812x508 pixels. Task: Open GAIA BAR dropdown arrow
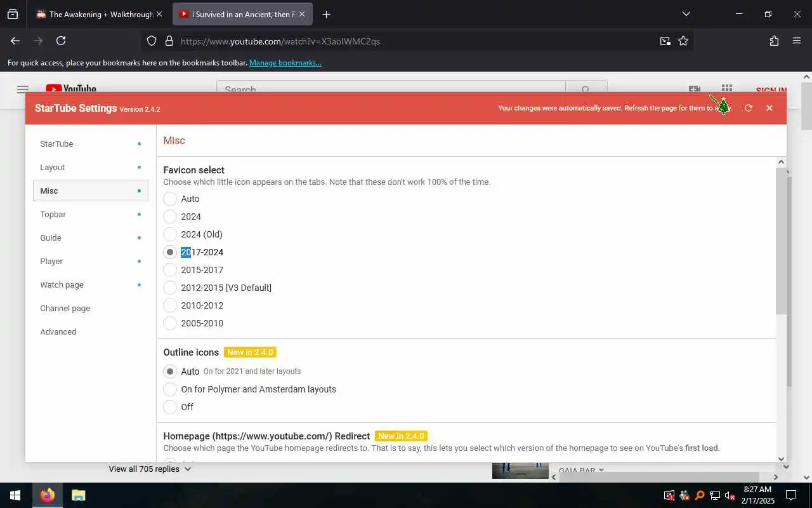(601, 471)
